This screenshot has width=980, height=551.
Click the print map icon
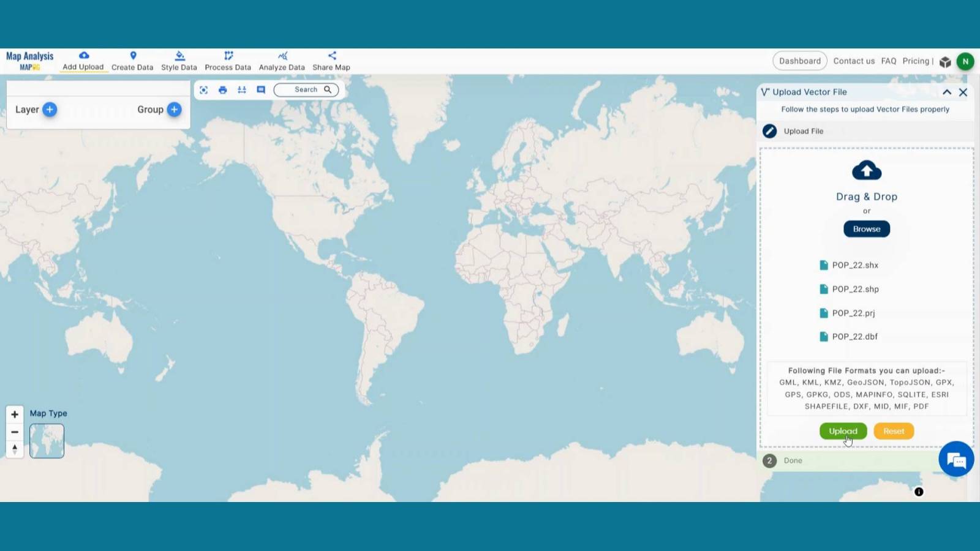point(223,89)
